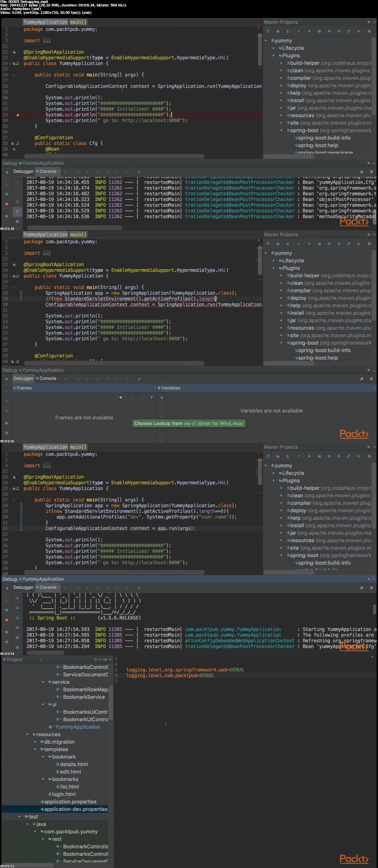Expand the db.migration folder

click(x=35, y=742)
